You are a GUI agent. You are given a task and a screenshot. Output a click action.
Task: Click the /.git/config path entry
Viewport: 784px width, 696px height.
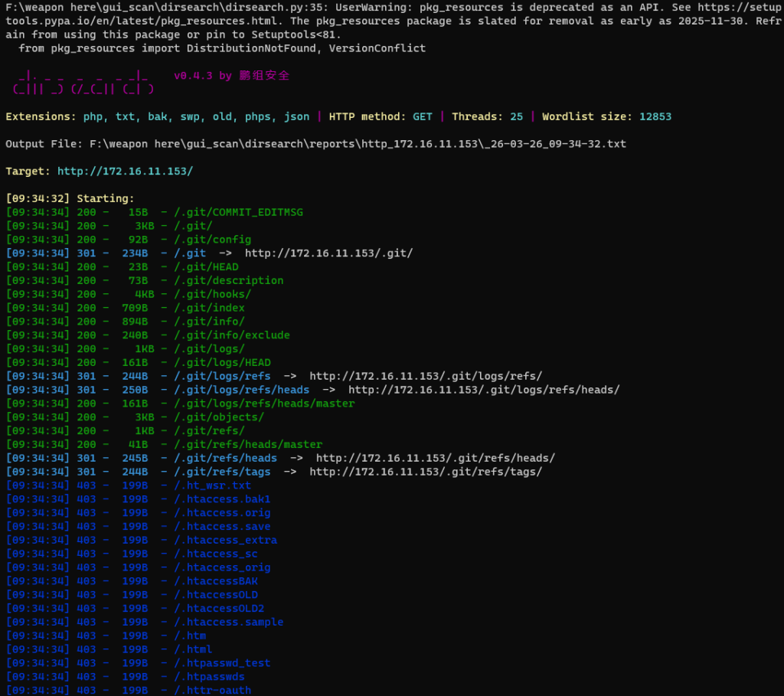(212, 240)
